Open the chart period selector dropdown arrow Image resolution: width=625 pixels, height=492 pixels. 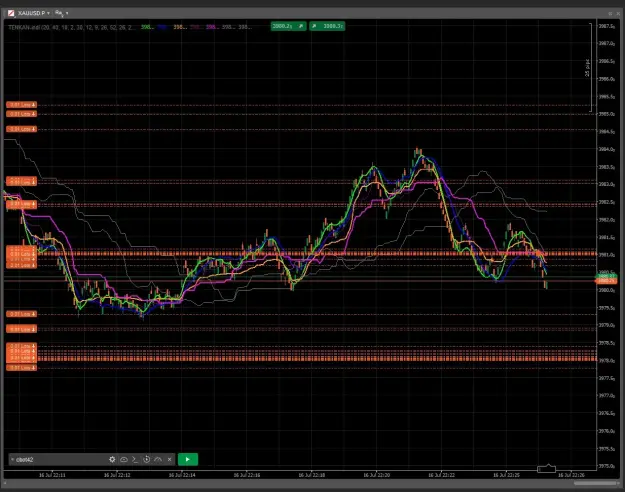coord(67,14)
